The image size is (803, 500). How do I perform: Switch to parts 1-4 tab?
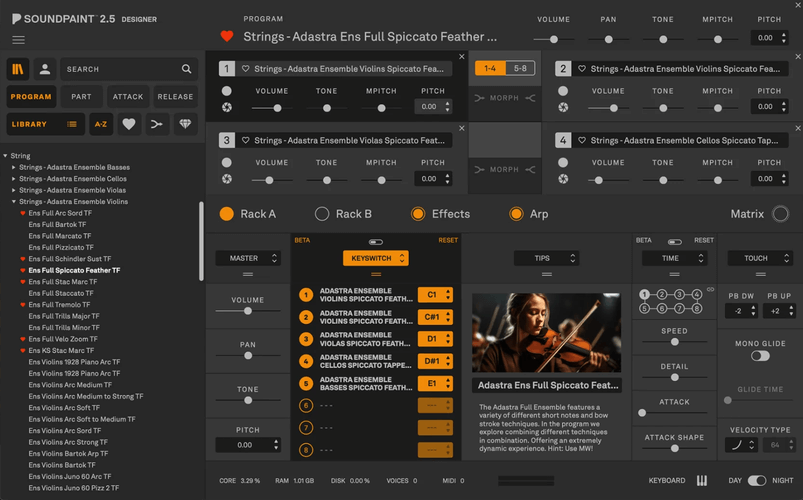(490, 68)
